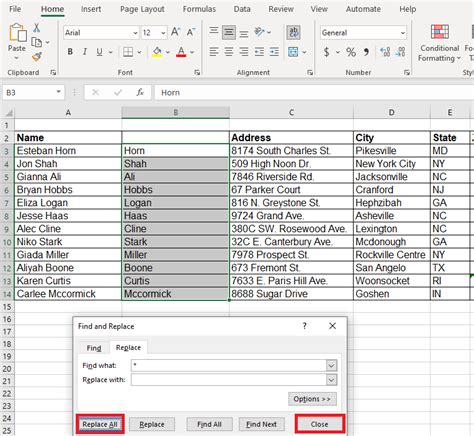
Task: Click the Replace button
Action: pos(152,424)
